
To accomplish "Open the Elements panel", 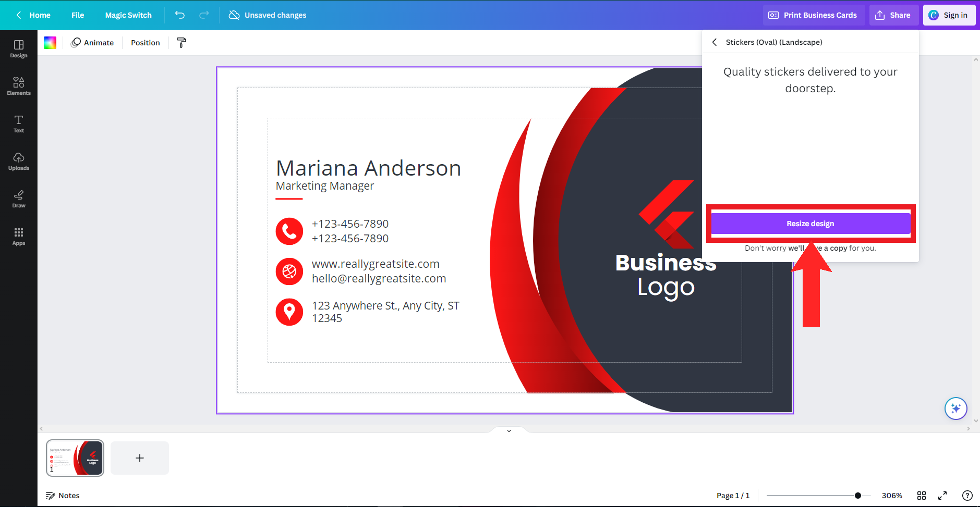I will point(19,86).
